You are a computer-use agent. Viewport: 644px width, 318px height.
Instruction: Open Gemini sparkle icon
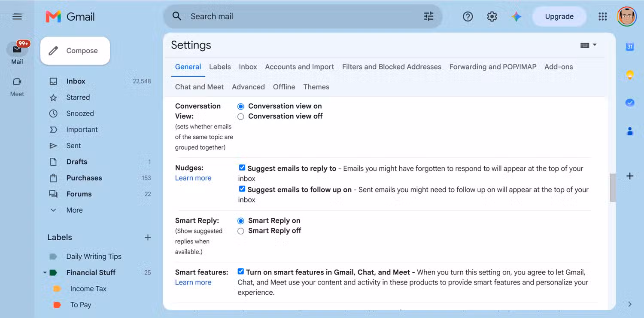click(516, 17)
